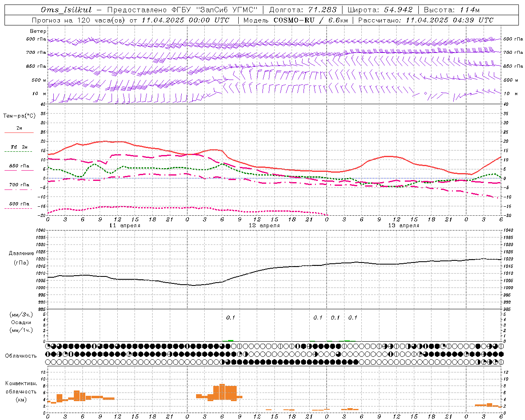Select the Широта: 54.942 header field

[x=380, y=10]
